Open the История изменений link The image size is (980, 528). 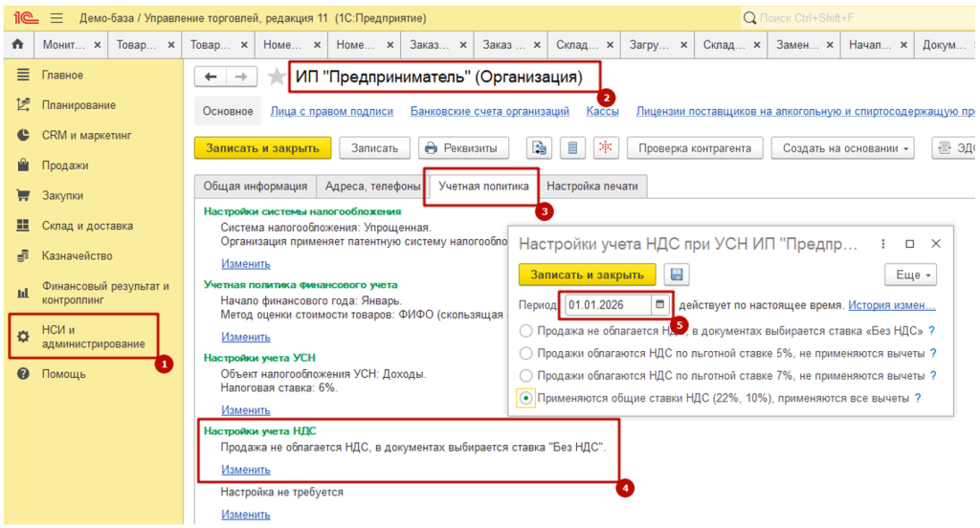tap(891, 305)
